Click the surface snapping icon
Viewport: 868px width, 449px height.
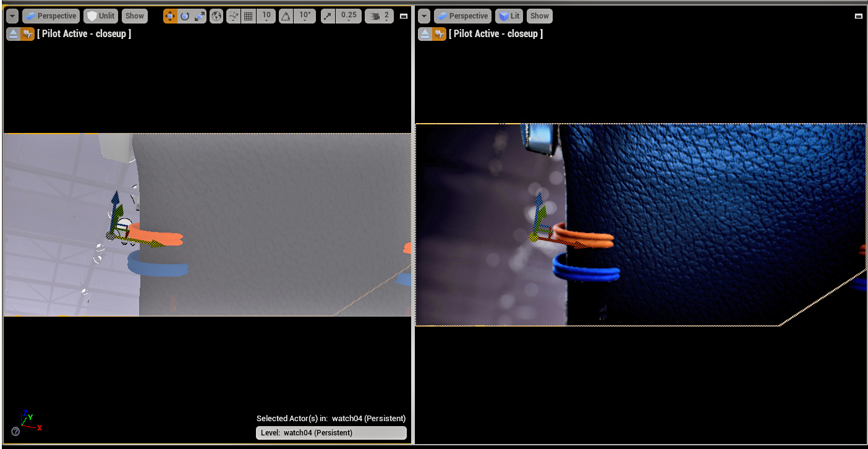[x=233, y=16]
